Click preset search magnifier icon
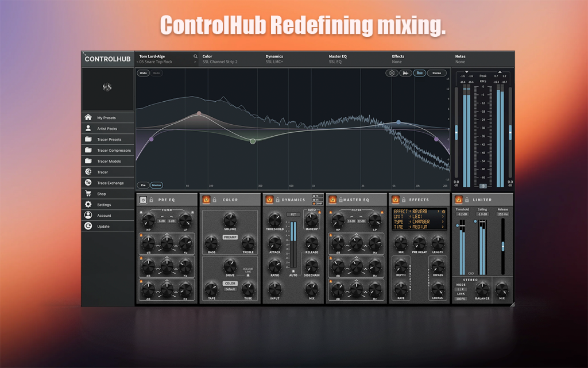This screenshot has height=368, width=588. pos(195,56)
